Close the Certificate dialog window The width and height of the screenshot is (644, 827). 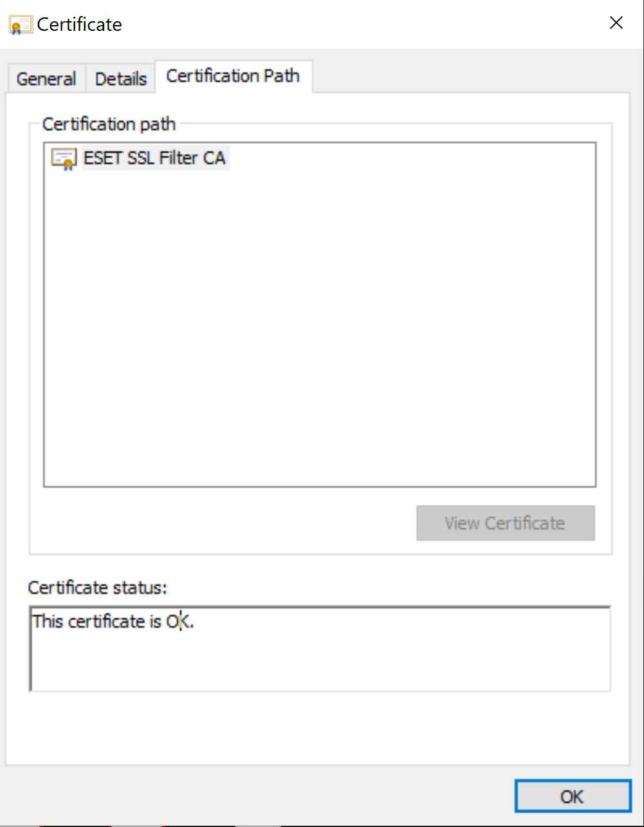616,23
